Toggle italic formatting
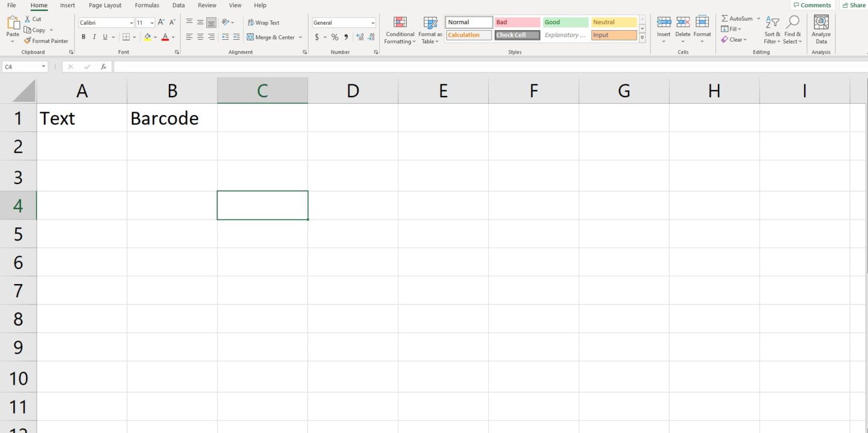This screenshot has height=433, width=868. pos(94,36)
